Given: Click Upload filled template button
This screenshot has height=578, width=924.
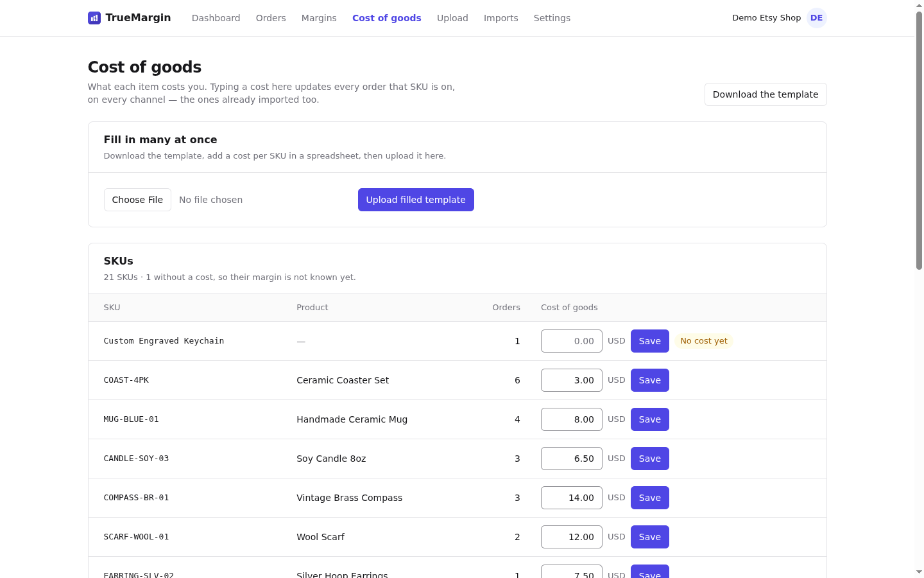Looking at the screenshot, I should tap(416, 200).
